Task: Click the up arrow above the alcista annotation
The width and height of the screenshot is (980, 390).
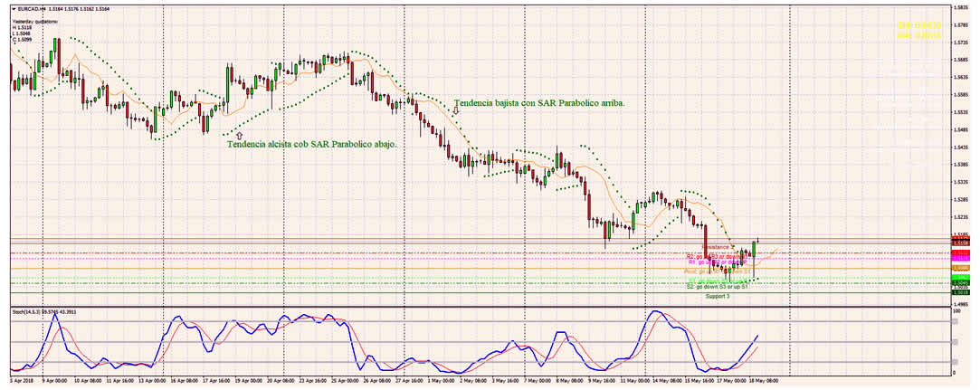Action: (x=240, y=134)
